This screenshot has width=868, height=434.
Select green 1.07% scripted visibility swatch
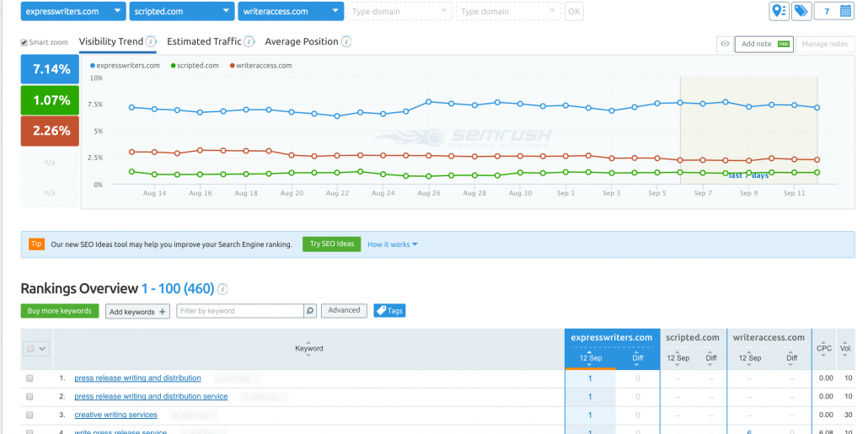coord(50,100)
